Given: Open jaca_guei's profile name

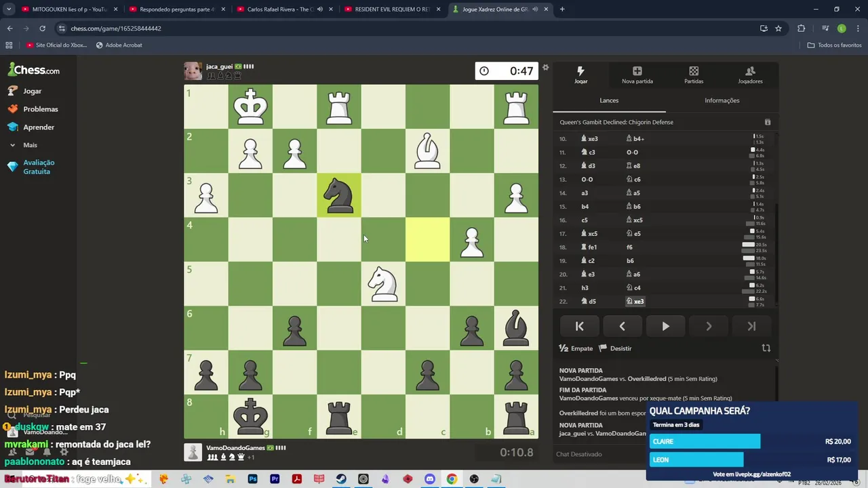Looking at the screenshot, I should point(219,66).
